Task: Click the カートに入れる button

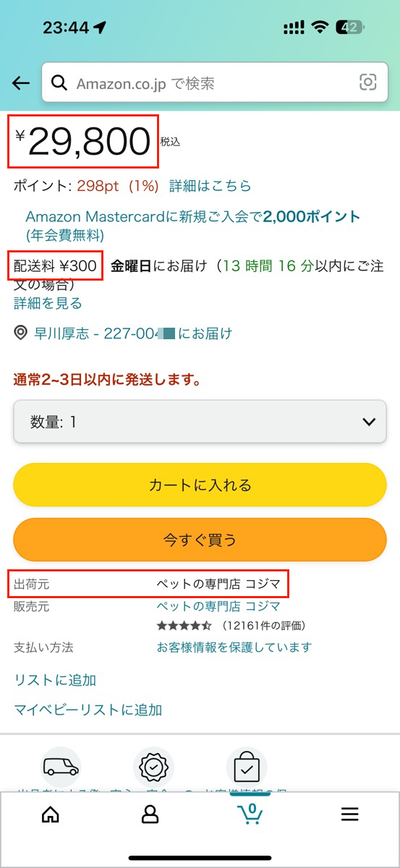Action: coord(200,485)
